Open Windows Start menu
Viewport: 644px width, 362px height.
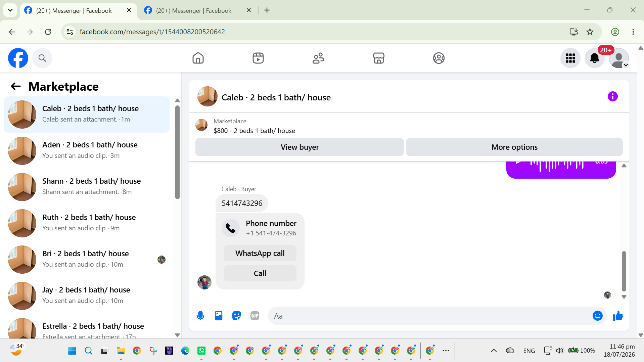72,351
